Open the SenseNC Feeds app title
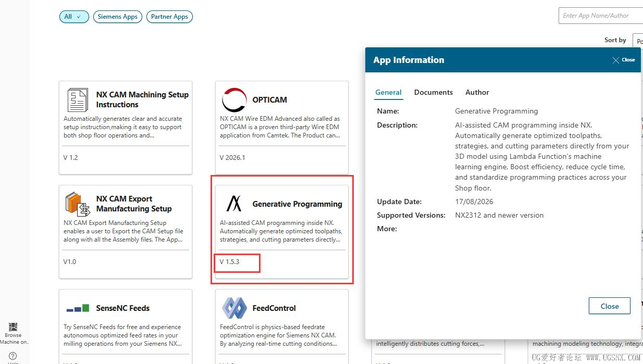This screenshot has width=643, height=364. click(x=122, y=308)
